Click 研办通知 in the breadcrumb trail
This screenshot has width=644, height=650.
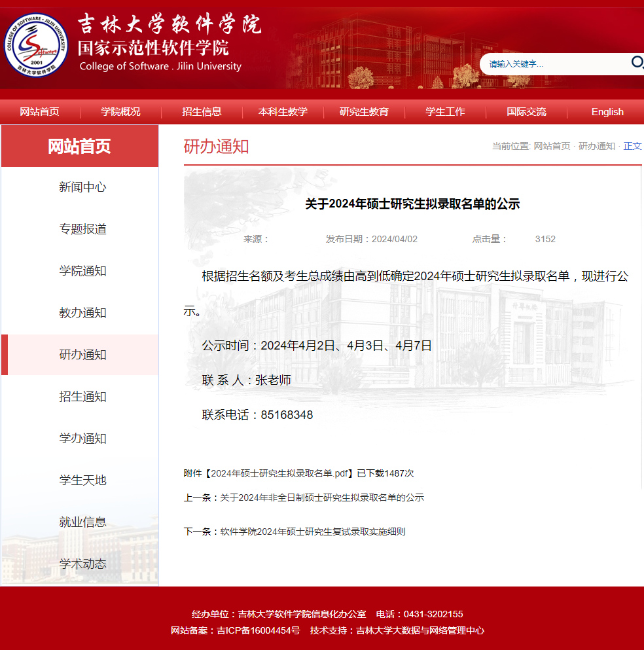click(x=596, y=146)
